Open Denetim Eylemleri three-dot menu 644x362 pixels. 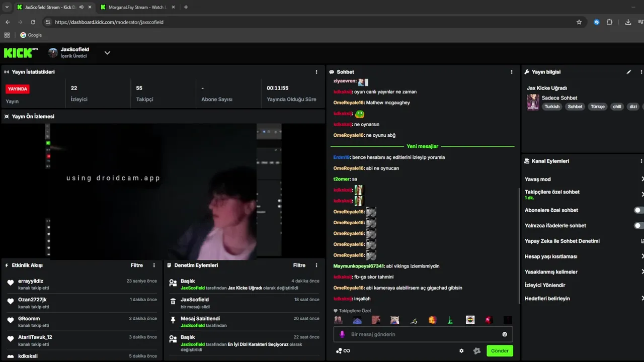coord(316,265)
